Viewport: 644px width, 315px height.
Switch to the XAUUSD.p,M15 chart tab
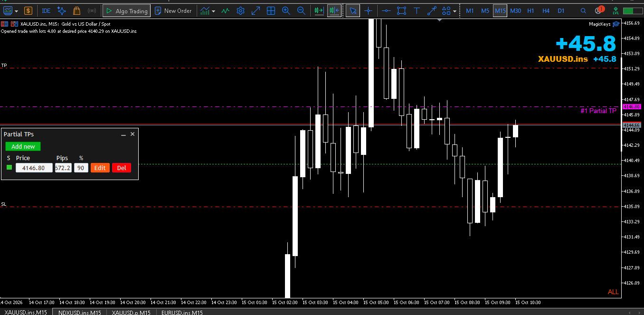coord(131,312)
